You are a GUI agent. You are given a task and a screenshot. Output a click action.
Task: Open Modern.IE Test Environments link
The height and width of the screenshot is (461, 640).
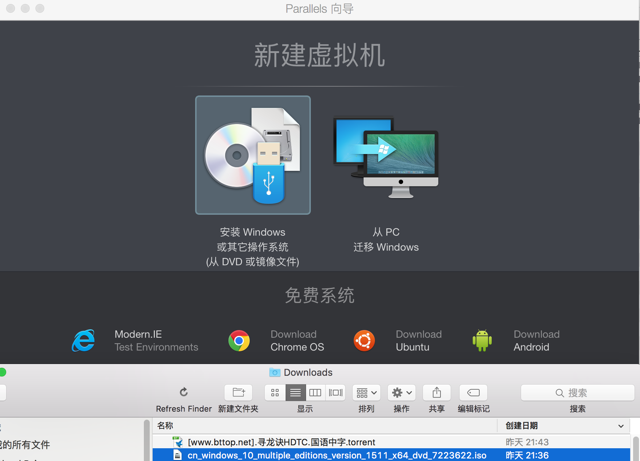click(156, 341)
